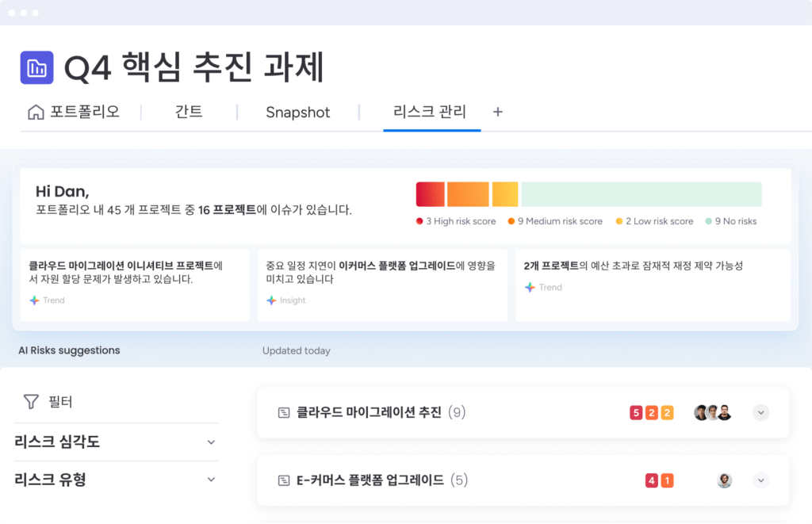Click the red high risk bar segment
The width and height of the screenshot is (812, 524).
tap(430, 194)
